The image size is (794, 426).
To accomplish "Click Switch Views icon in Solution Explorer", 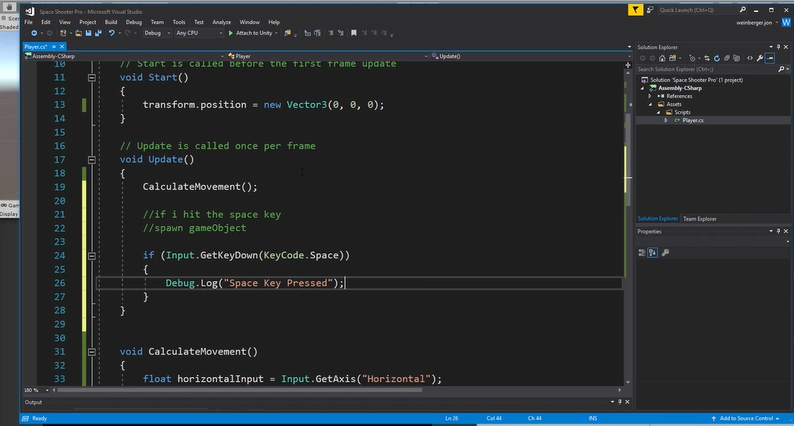I will coord(672,58).
